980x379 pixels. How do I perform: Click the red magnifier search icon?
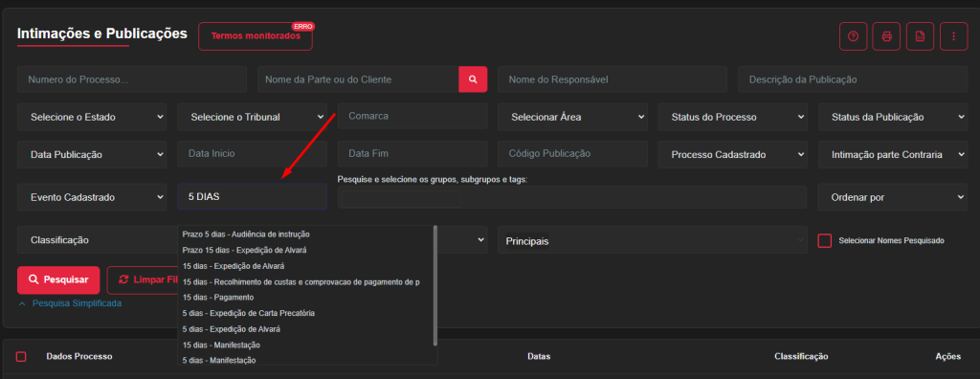tap(473, 79)
